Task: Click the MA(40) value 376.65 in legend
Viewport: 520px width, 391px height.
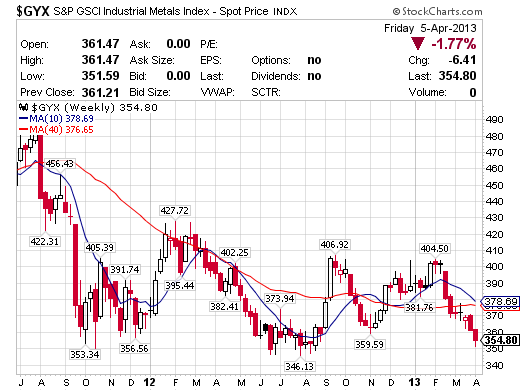Action: click(79, 130)
